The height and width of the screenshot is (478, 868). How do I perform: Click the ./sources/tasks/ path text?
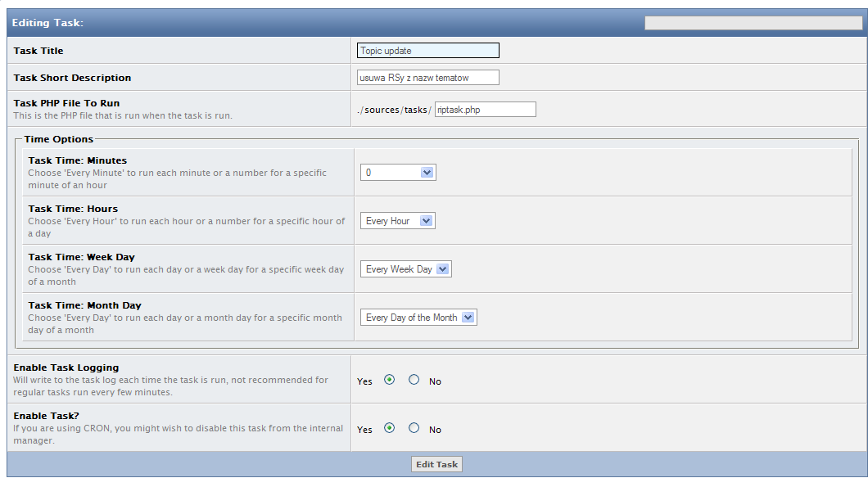395,110
